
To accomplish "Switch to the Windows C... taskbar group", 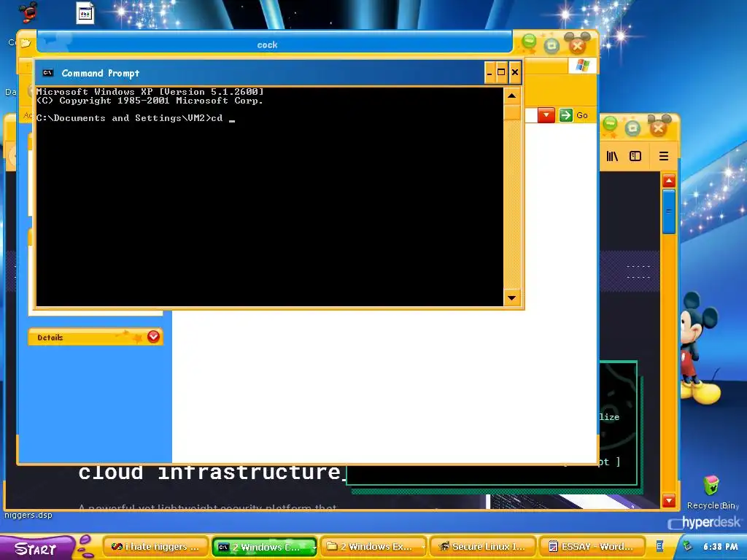I will [x=264, y=547].
